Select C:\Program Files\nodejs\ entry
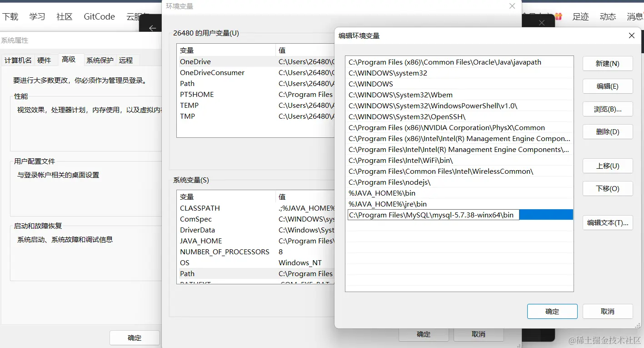644x348 pixels. tap(459, 182)
